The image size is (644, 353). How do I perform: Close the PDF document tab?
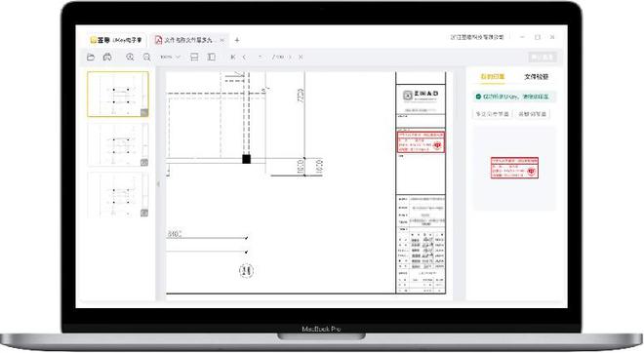pos(222,40)
